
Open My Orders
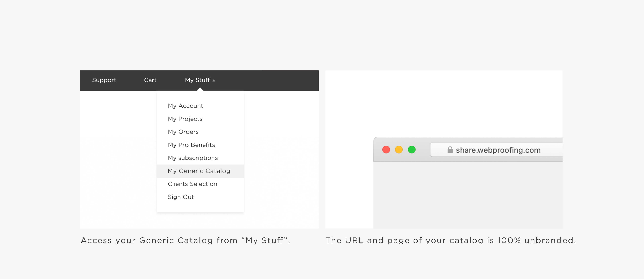point(183,132)
